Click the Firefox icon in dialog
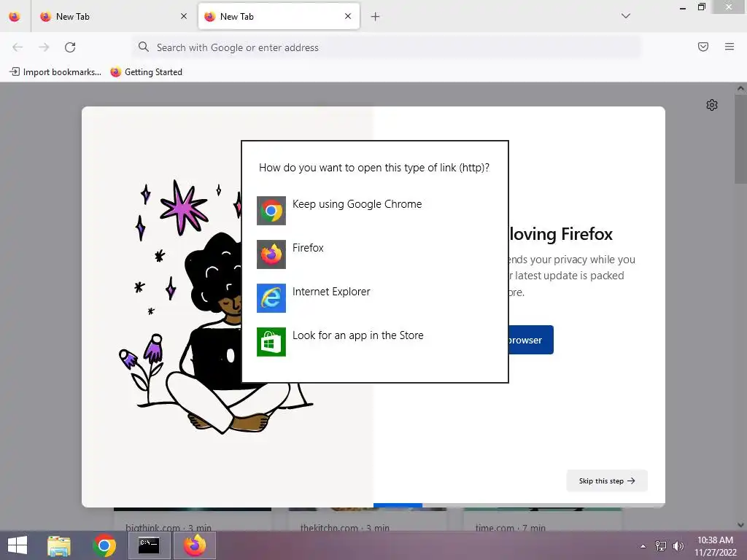The image size is (747, 560). pos(271,254)
